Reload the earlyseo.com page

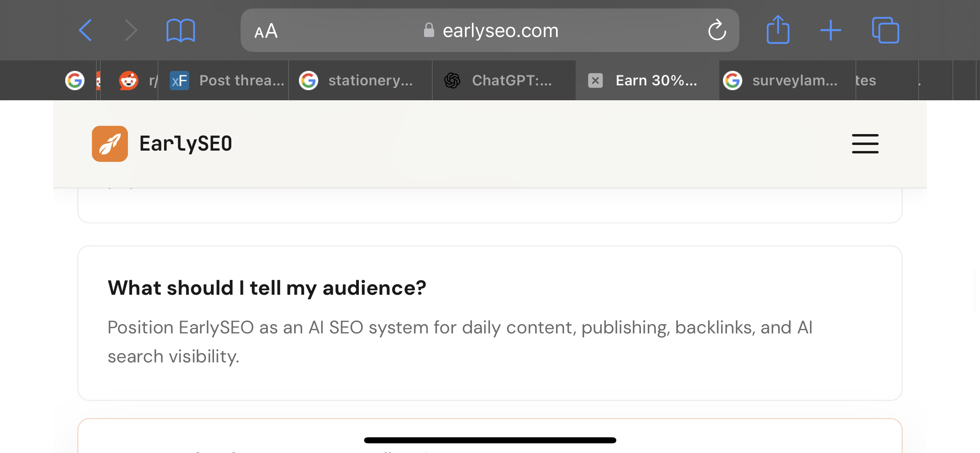pyautogui.click(x=717, y=30)
